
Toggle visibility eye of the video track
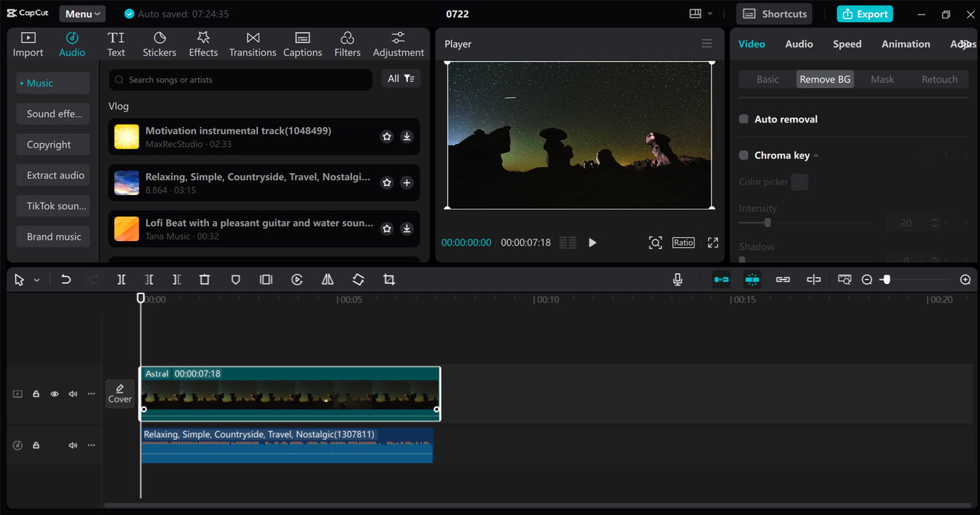coord(54,394)
